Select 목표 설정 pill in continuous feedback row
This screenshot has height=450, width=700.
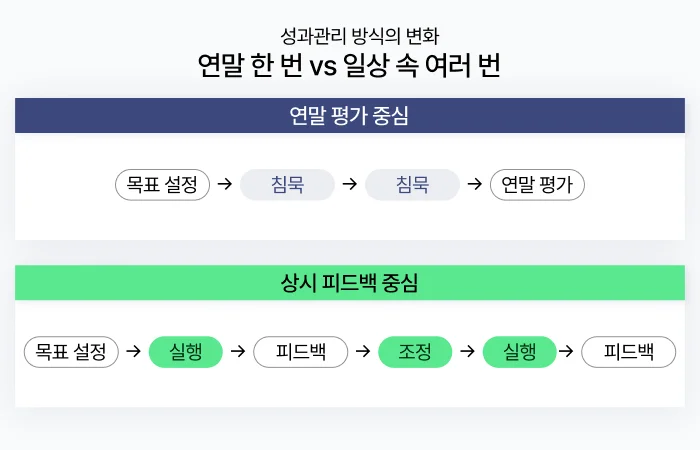71,352
